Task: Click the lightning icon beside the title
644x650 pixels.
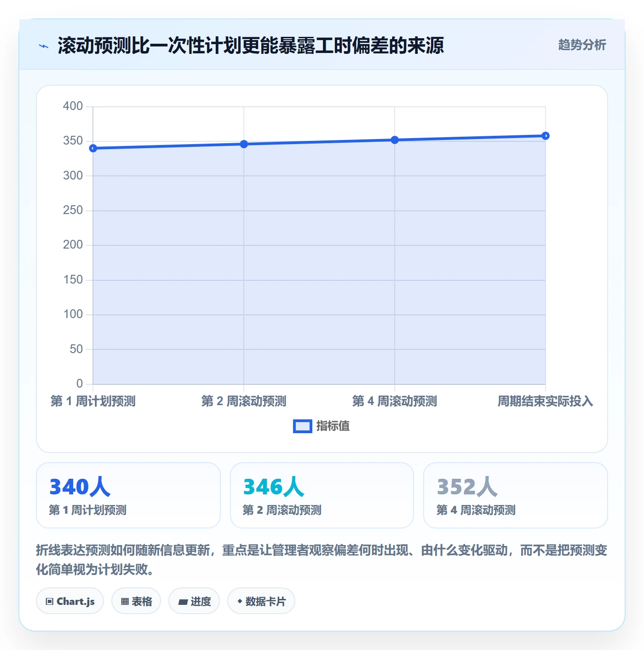Action: pyautogui.click(x=44, y=46)
